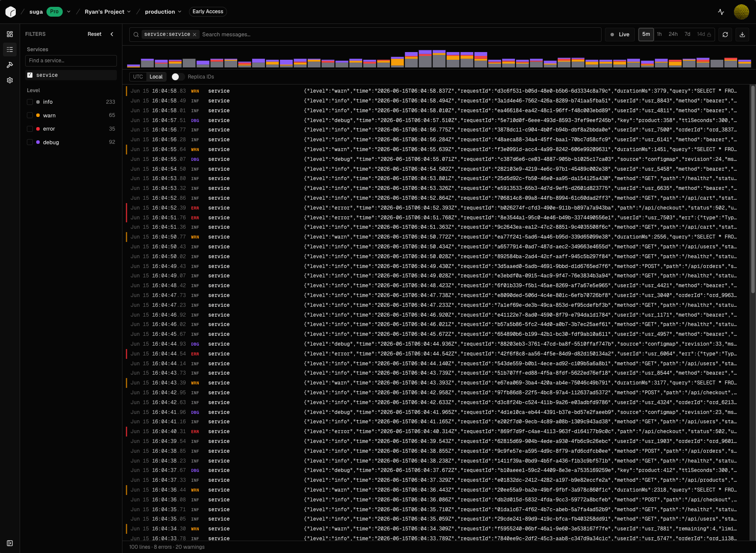This screenshot has width=756, height=553.
Task: Check the error level filter
Action: click(x=30, y=129)
